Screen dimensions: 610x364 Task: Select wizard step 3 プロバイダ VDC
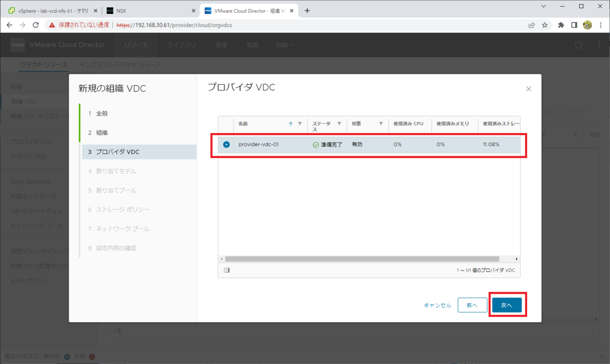(x=139, y=152)
